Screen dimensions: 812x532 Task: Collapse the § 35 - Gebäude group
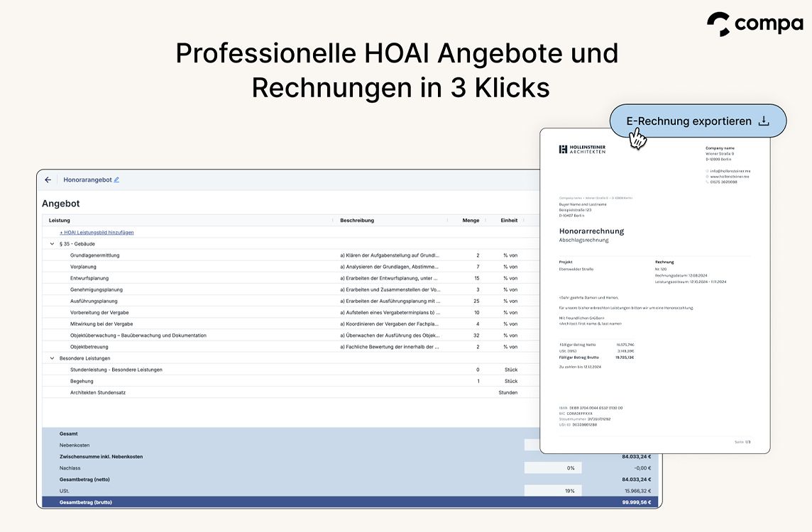(x=52, y=244)
